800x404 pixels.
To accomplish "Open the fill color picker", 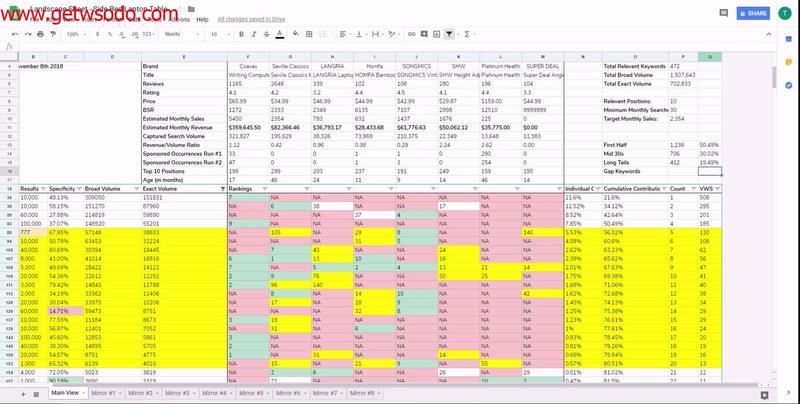I will (296, 34).
